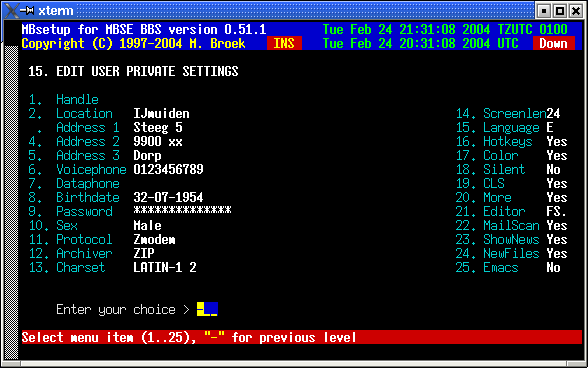Image resolution: width=588 pixels, height=368 pixels.
Task: Select menu item 18. Silent
Action: pos(490,170)
